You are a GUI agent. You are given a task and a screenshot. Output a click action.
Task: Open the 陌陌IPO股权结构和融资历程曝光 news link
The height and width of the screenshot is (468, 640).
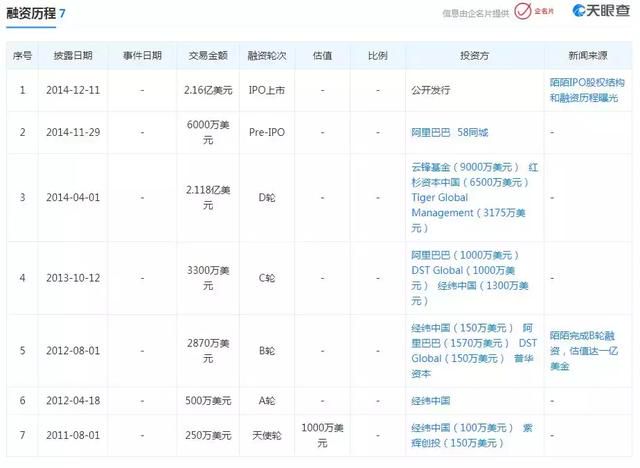coord(587,90)
